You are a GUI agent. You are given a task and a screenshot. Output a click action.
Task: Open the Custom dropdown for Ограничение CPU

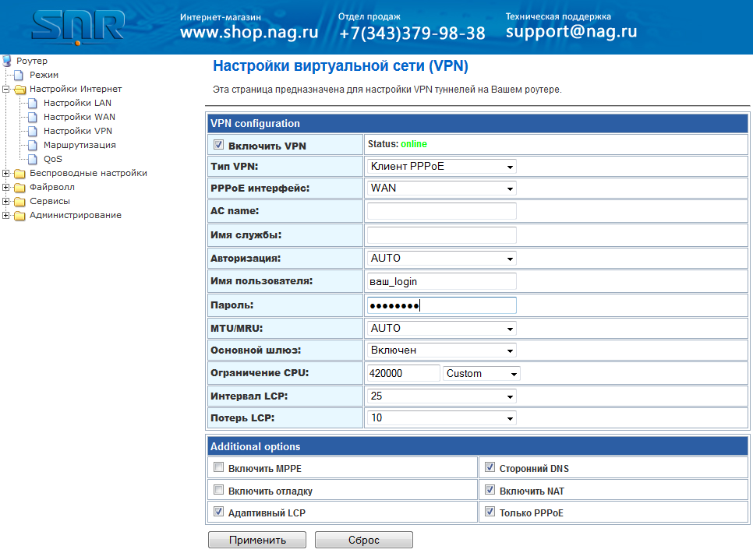click(x=481, y=374)
